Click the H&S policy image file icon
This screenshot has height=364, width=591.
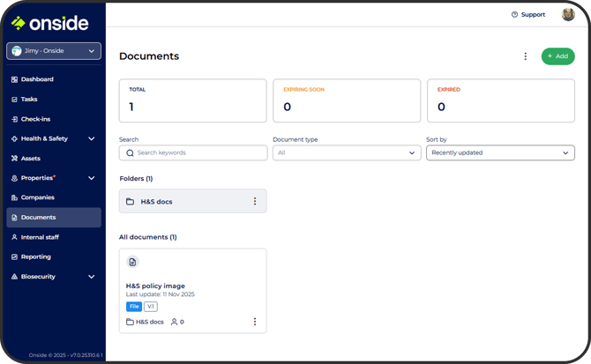pyautogui.click(x=132, y=262)
